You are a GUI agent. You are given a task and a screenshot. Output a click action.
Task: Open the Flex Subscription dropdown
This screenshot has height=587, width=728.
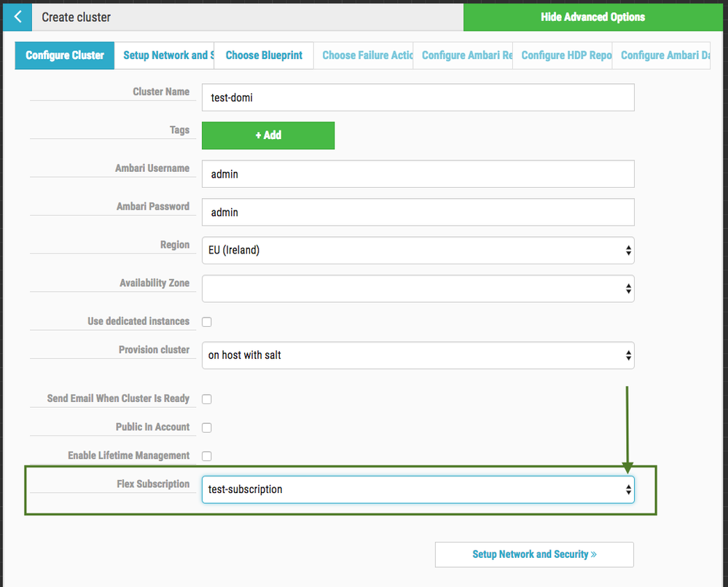(418, 489)
